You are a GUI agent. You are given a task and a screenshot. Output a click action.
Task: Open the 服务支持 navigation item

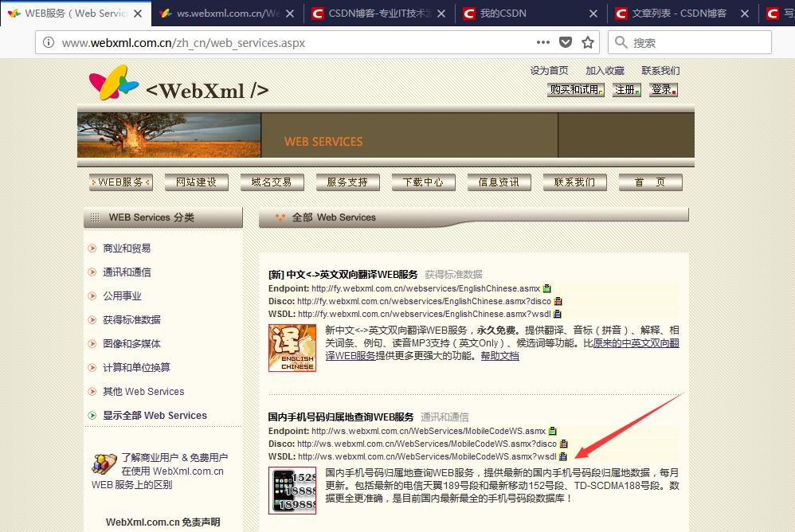[x=347, y=182]
